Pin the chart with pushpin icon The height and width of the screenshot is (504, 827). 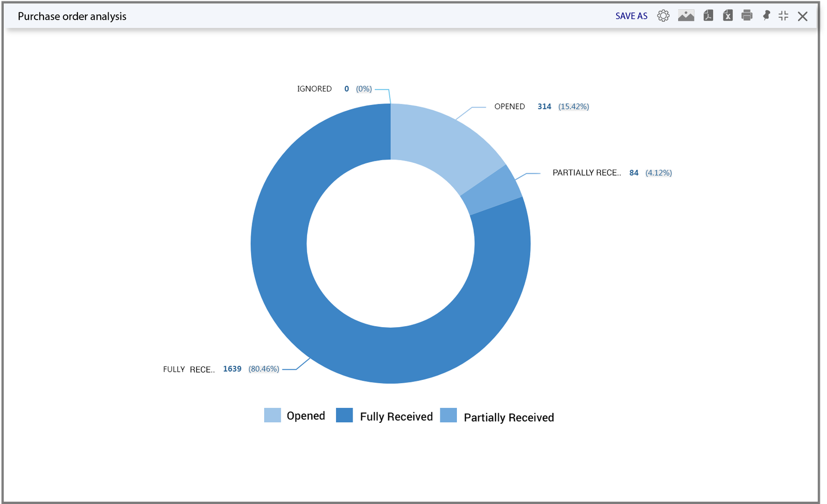coord(767,16)
